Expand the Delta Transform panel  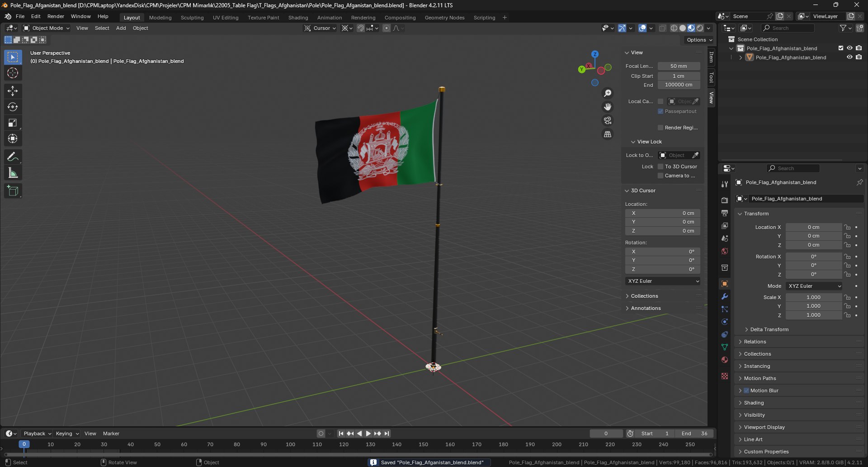769,329
